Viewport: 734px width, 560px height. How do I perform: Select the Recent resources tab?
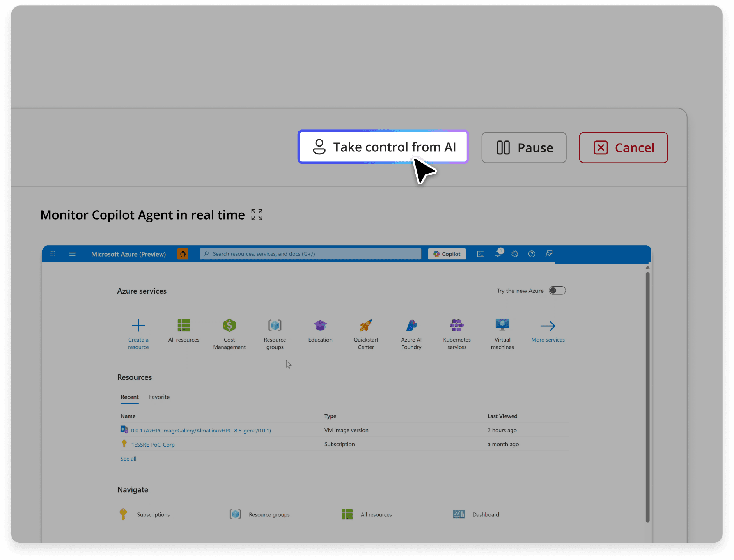(129, 397)
